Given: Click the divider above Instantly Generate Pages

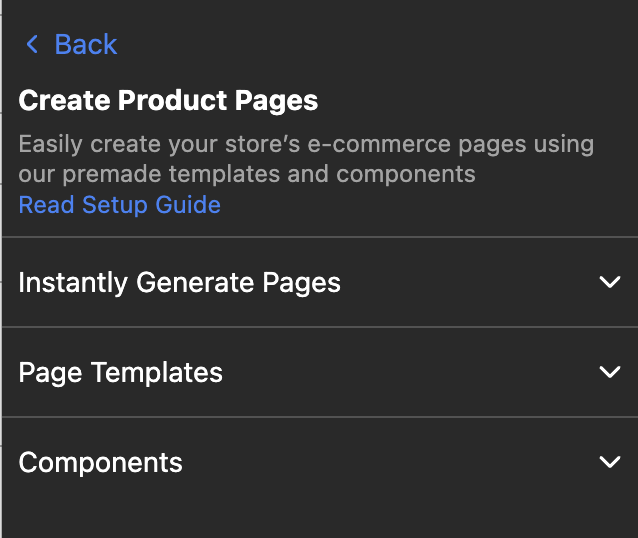Looking at the screenshot, I should click(319, 237).
